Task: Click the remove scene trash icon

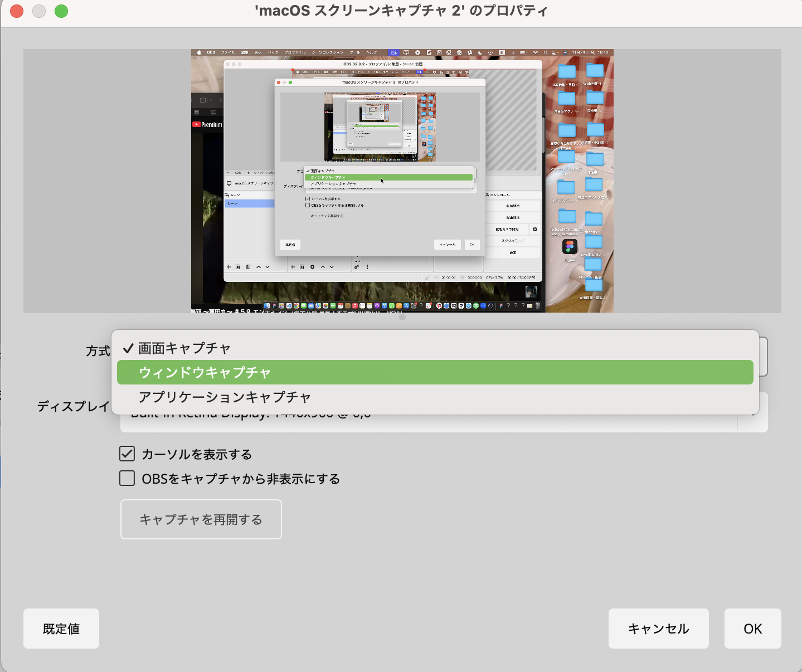Action: click(x=238, y=267)
